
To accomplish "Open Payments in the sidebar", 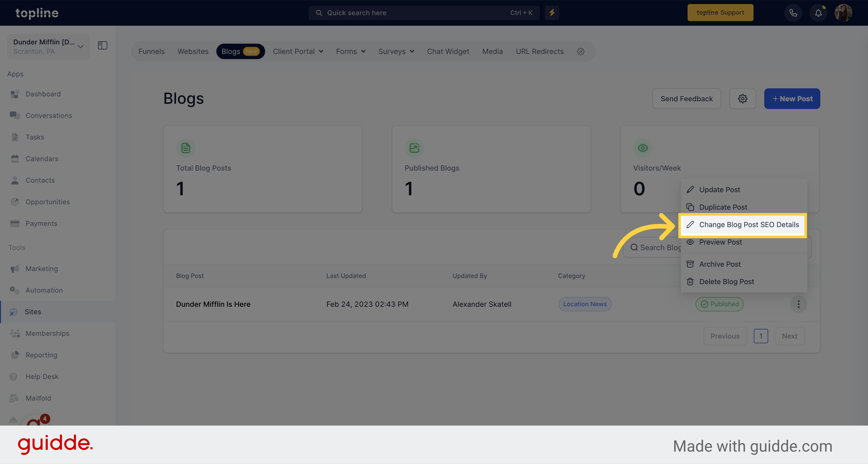I will click(41, 224).
